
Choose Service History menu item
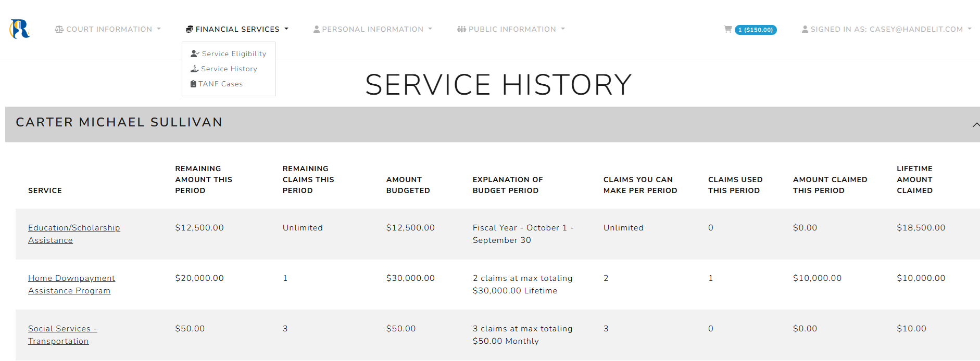(229, 69)
